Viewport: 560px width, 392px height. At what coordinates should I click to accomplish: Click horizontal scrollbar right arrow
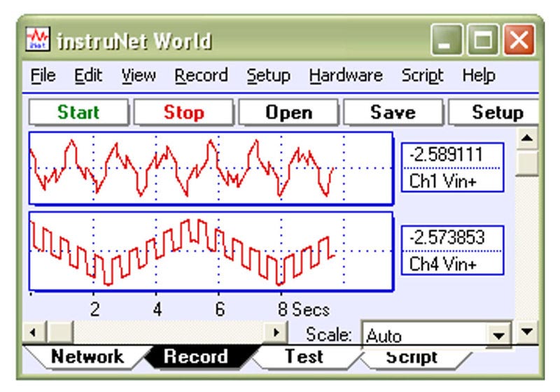coord(275,332)
